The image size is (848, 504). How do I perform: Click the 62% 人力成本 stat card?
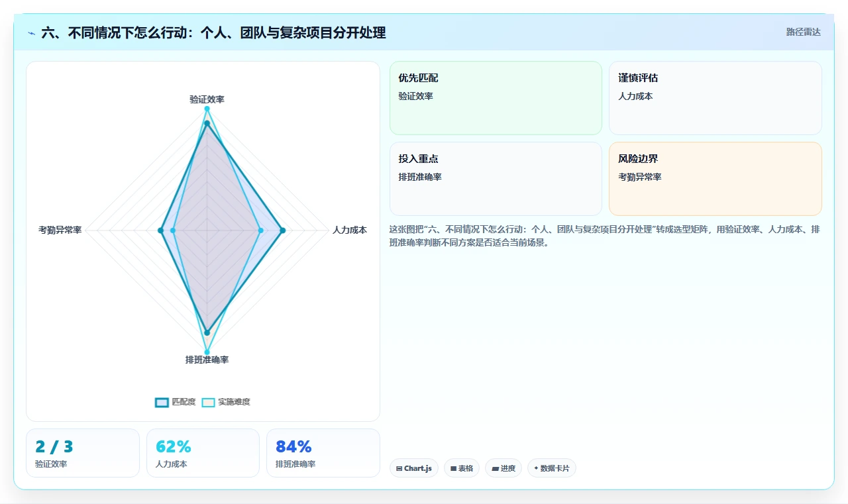[203, 453]
